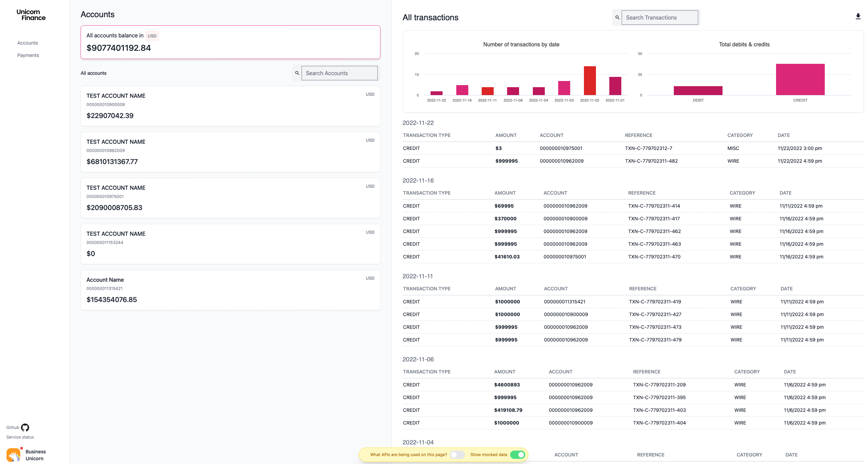
Task: Open Accounts in the sidebar
Action: coord(28,43)
